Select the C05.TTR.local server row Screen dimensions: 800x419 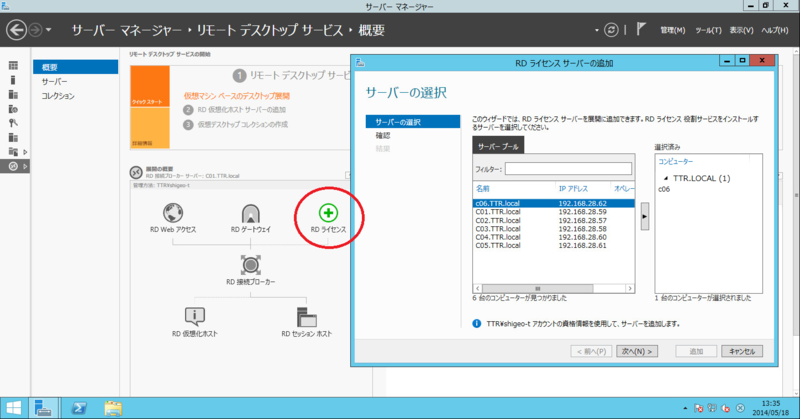(554, 245)
